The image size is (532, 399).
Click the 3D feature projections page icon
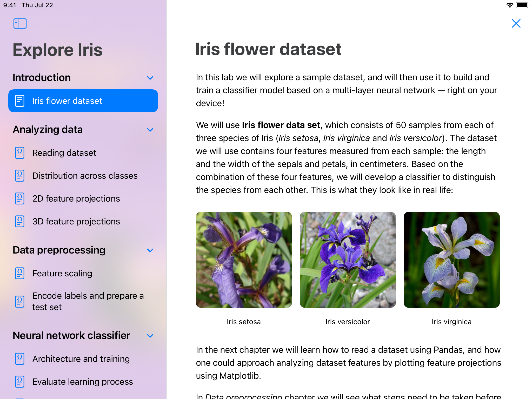tap(20, 221)
